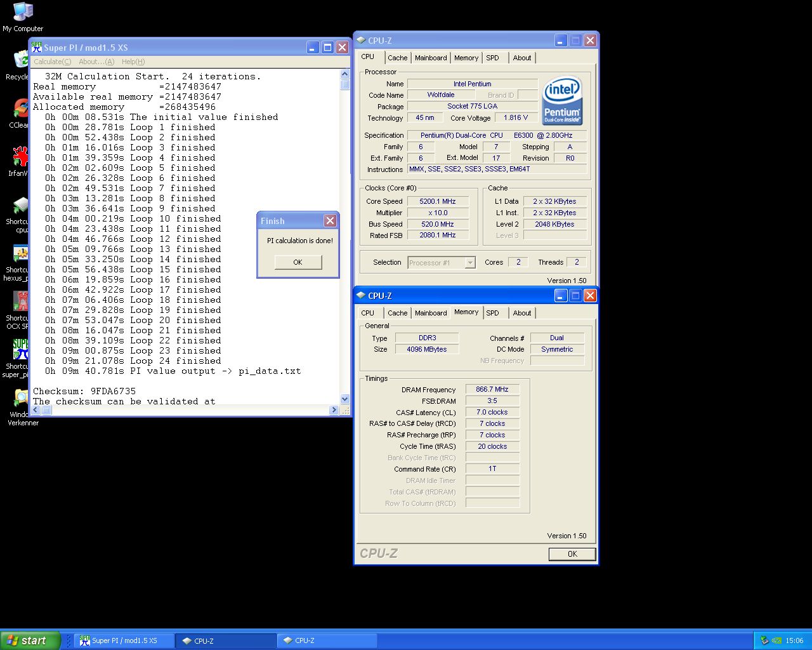Open the About menu in Super PI
Image resolution: width=812 pixels, height=650 pixels.
96,62
